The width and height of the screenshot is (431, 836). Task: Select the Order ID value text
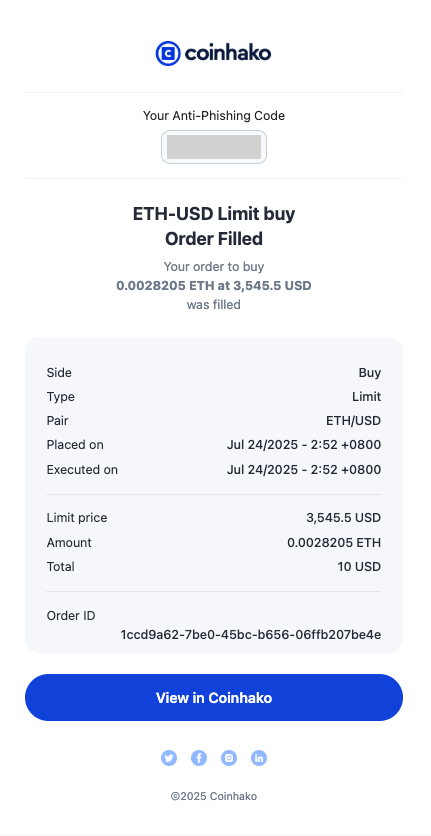[251, 634]
